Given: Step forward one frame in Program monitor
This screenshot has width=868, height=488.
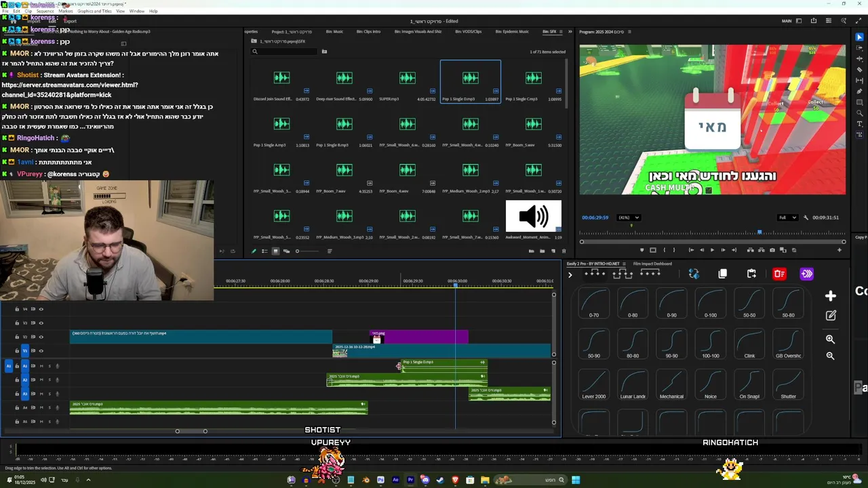Looking at the screenshot, I should pyautogui.click(x=723, y=250).
